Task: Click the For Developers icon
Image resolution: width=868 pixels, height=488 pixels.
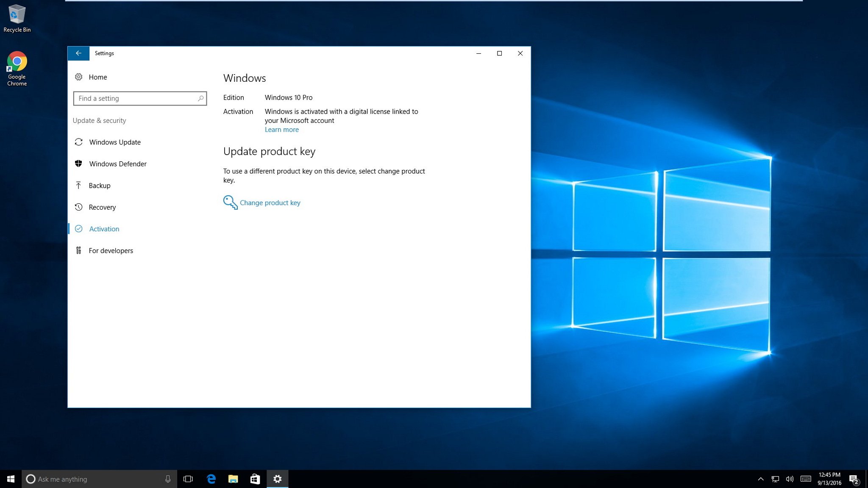Action: 79,250
